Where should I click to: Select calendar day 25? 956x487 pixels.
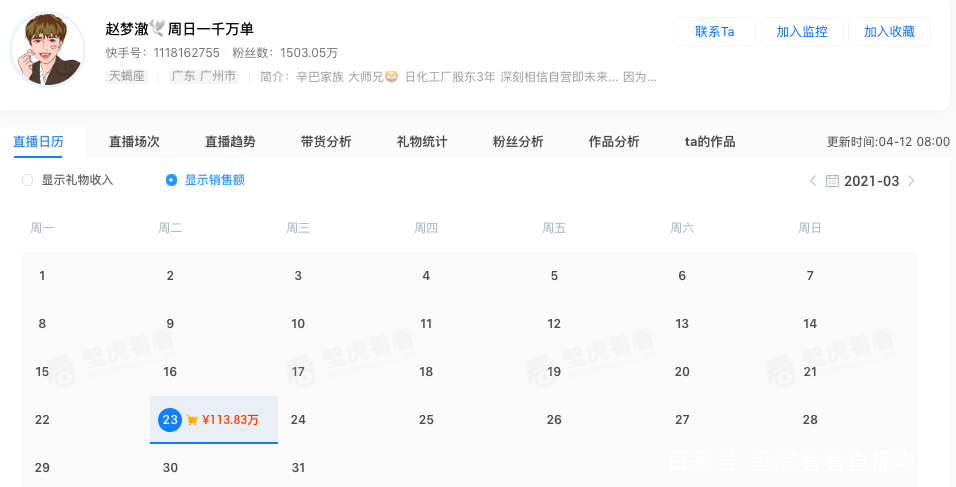(426, 420)
